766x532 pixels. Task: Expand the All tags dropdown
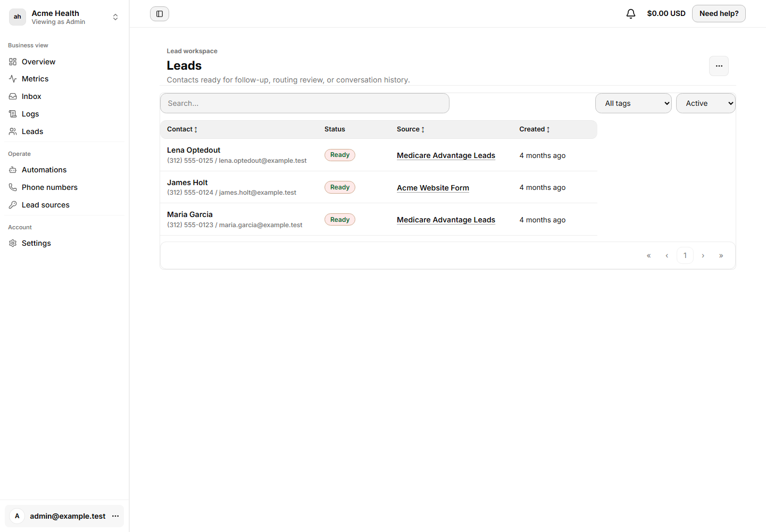tap(634, 103)
